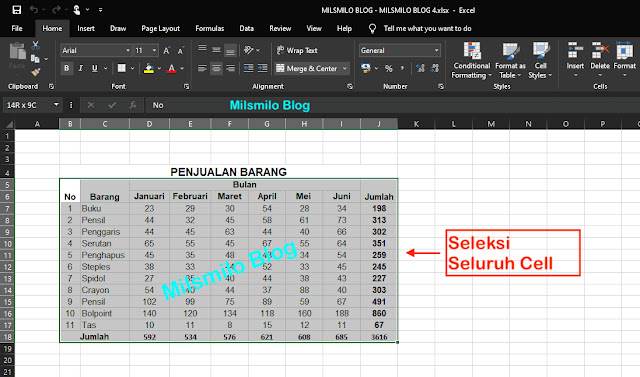Toggle Bottom Align

pyautogui.click(x=230, y=50)
